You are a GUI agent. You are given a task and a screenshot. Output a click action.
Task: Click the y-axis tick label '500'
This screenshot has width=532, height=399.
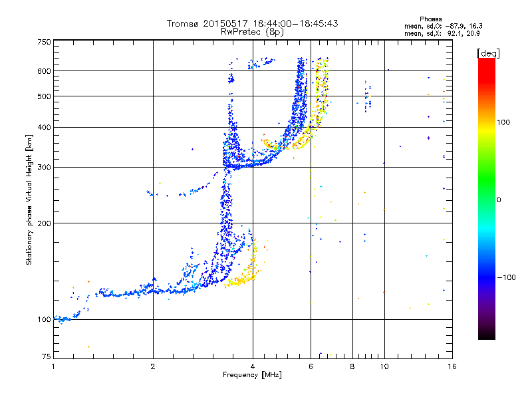click(44, 96)
